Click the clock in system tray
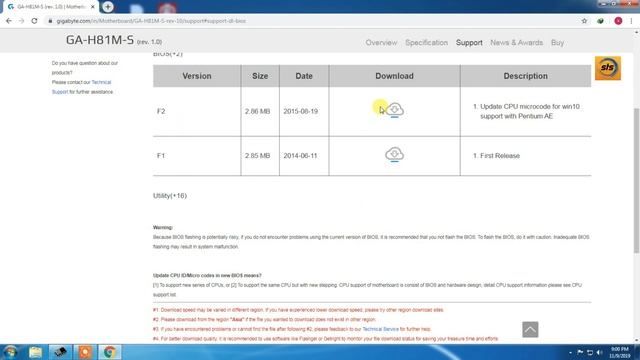The image size is (640, 360). 620,352
